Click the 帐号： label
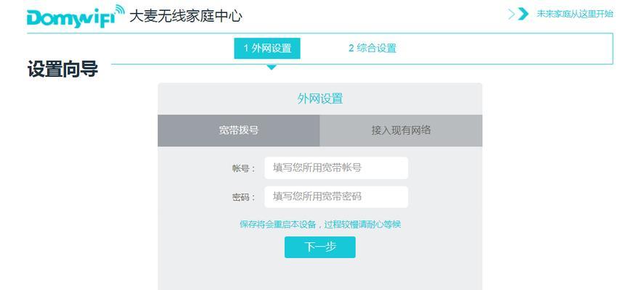 click(244, 168)
